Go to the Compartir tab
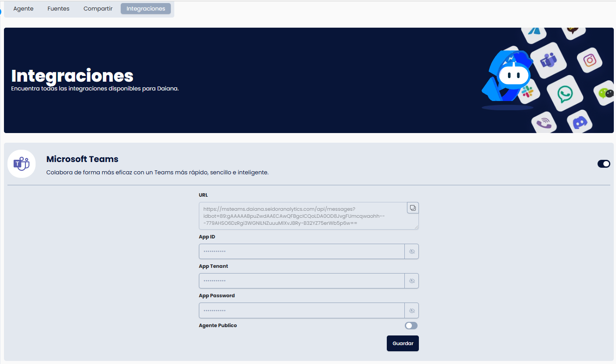 click(x=98, y=9)
